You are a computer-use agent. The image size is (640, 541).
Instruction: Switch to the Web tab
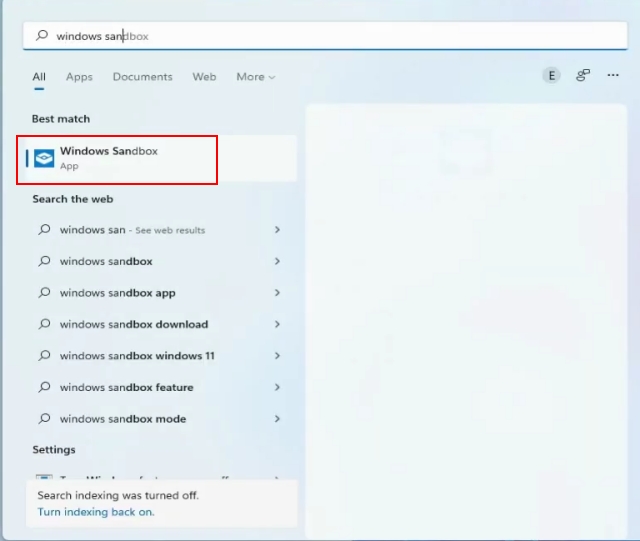tap(204, 77)
